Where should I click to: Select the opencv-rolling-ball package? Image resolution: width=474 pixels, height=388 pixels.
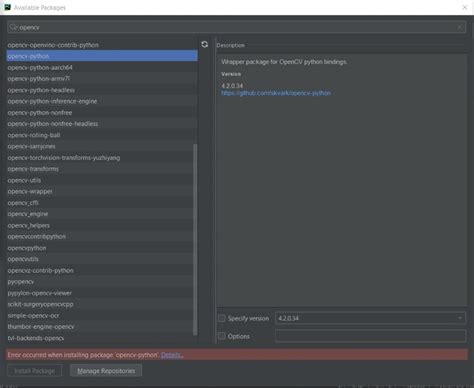(102, 135)
